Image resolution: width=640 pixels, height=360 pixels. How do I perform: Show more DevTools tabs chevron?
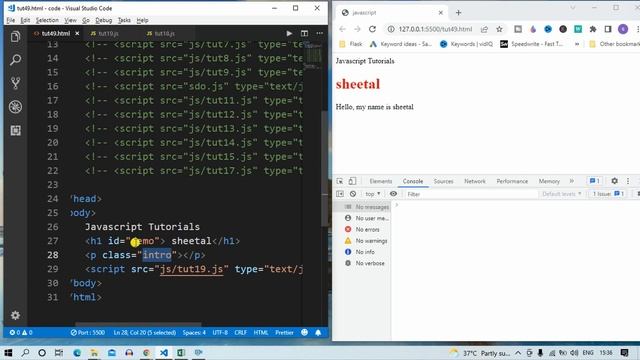pos(571,181)
